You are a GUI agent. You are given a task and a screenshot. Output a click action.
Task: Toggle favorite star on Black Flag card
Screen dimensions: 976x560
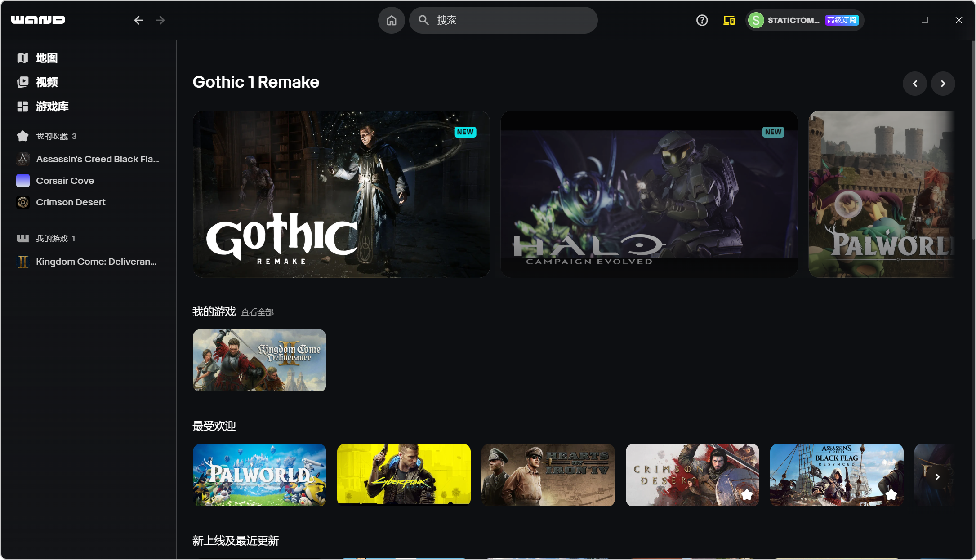891,495
